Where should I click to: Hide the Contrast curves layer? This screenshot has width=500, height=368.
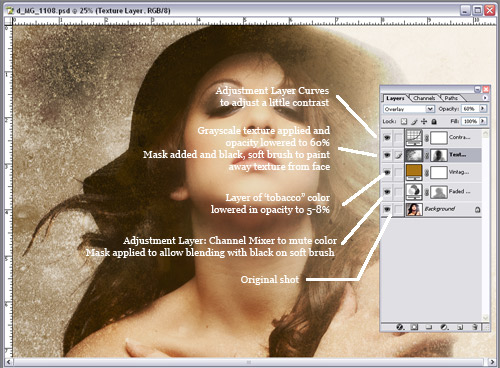[387, 137]
